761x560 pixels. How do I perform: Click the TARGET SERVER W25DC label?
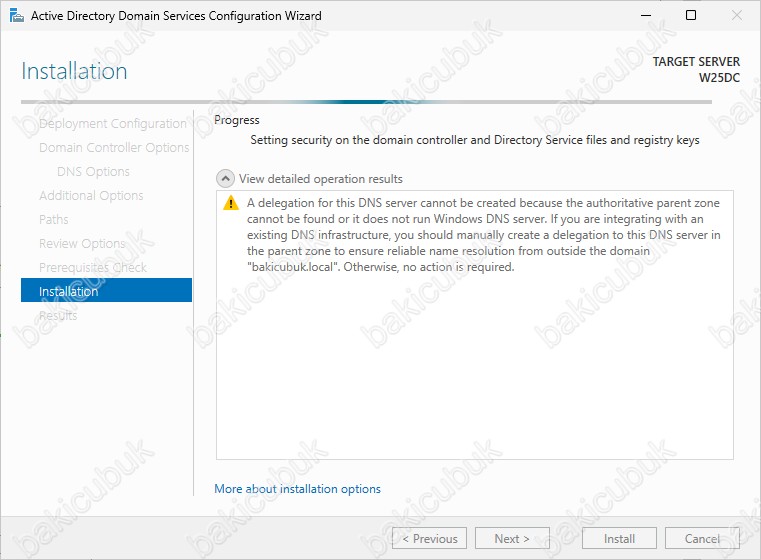pos(696,69)
